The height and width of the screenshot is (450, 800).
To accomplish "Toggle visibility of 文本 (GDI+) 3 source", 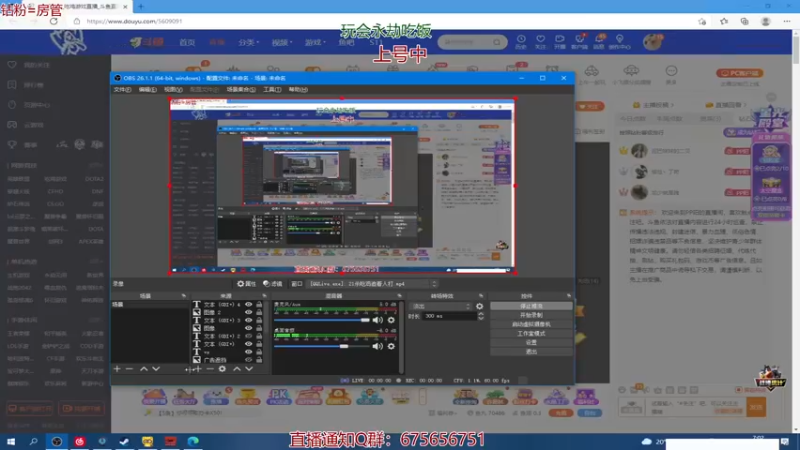I will click(x=248, y=320).
